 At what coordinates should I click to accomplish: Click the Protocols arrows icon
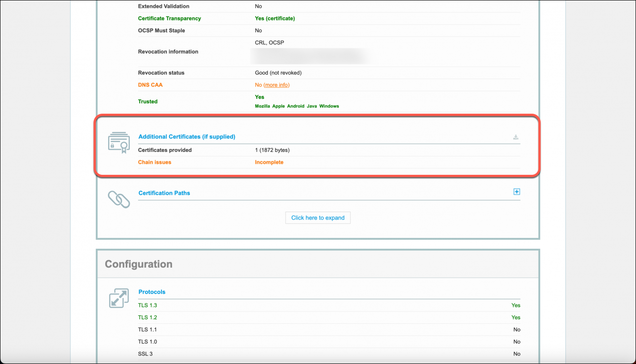pos(119,298)
